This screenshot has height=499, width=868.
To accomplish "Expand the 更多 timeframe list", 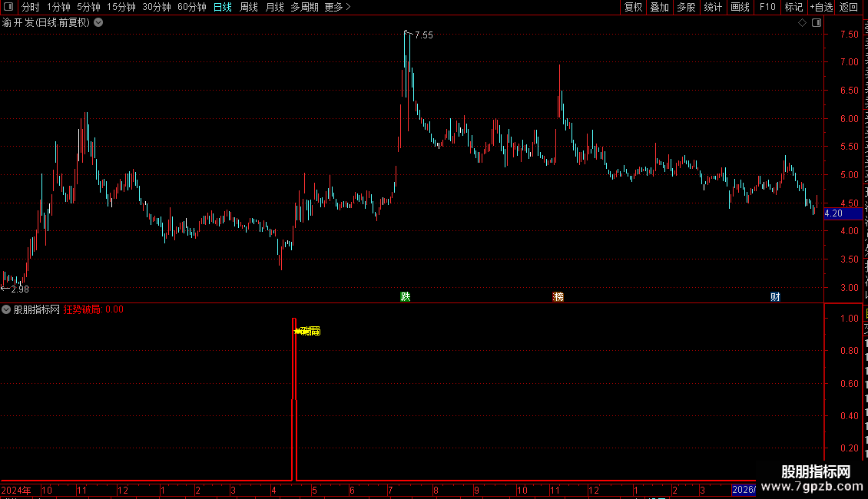I will click(338, 7).
